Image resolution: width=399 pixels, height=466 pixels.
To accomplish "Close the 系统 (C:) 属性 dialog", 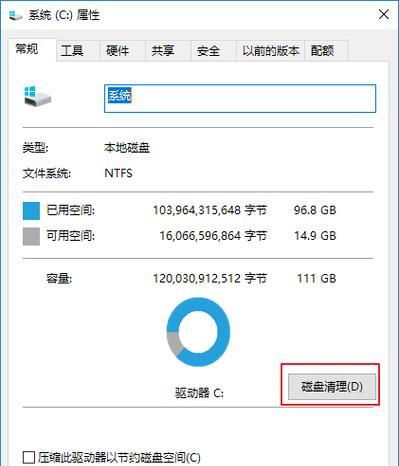I will [384, 14].
